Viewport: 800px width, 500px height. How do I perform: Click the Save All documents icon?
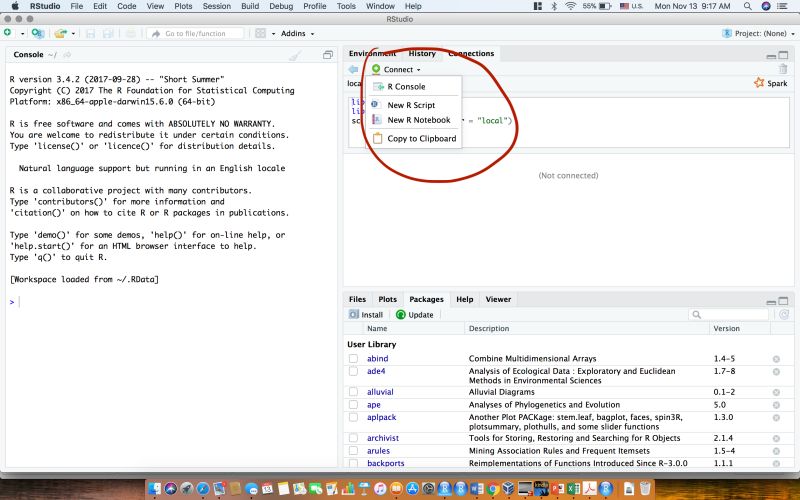click(x=108, y=34)
